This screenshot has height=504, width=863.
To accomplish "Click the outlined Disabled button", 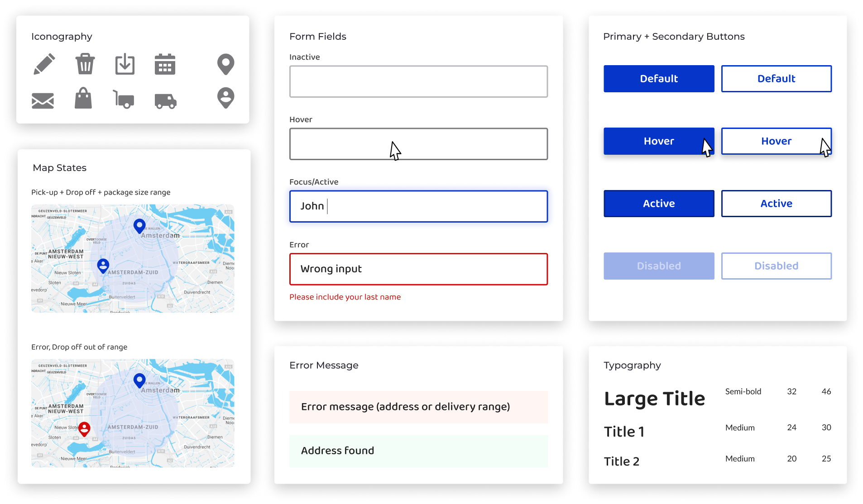I will click(777, 266).
